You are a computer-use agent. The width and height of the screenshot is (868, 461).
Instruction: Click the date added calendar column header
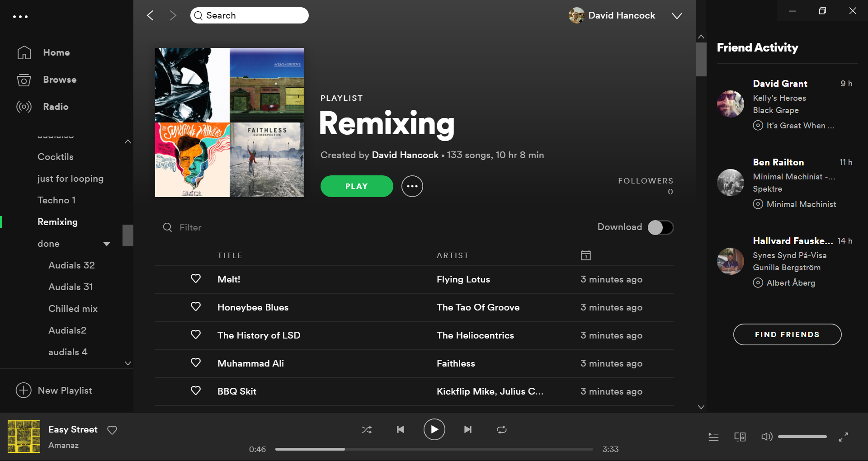click(x=585, y=255)
